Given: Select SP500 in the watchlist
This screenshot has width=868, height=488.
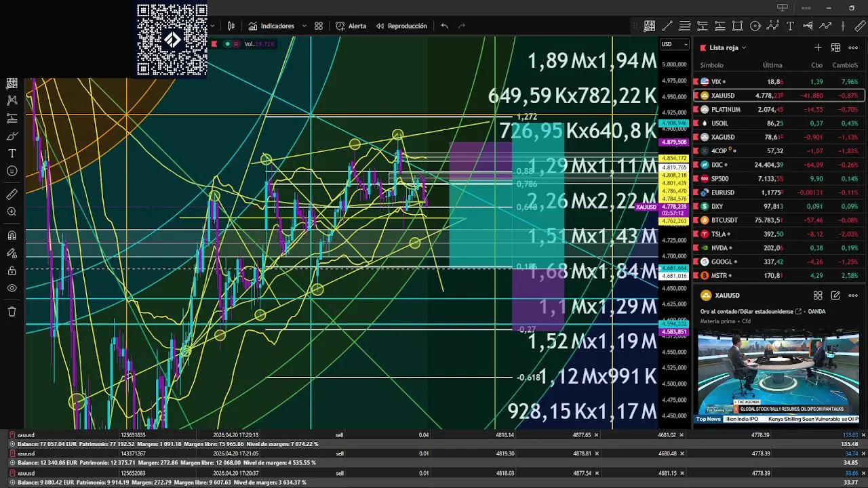Looking at the screenshot, I should [x=779, y=178].
